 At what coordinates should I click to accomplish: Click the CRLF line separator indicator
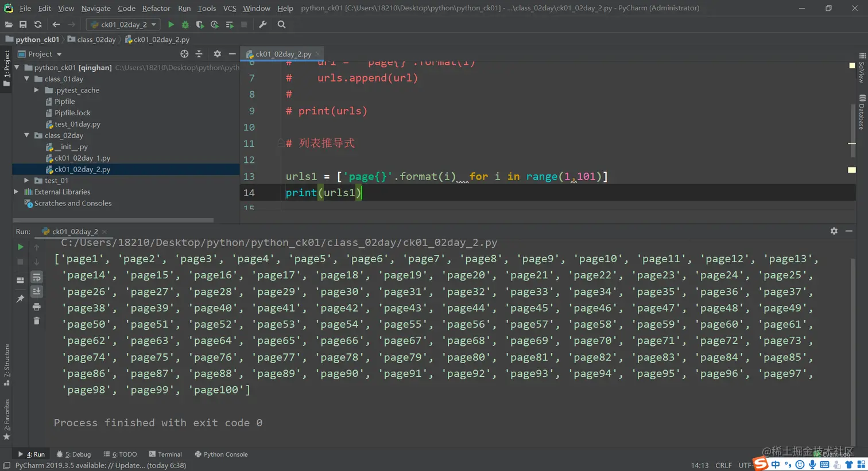point(723,465)
